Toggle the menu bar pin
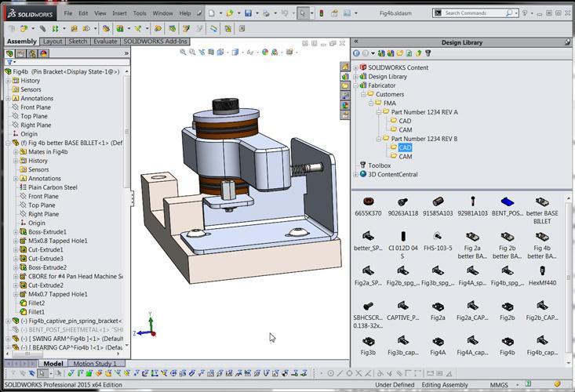 (x=199, y=13)
